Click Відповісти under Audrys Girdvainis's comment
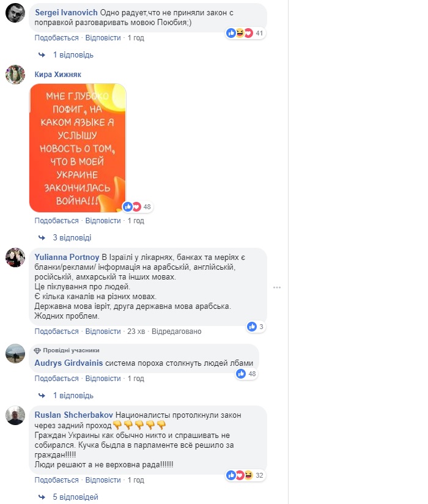 [103, 379]
